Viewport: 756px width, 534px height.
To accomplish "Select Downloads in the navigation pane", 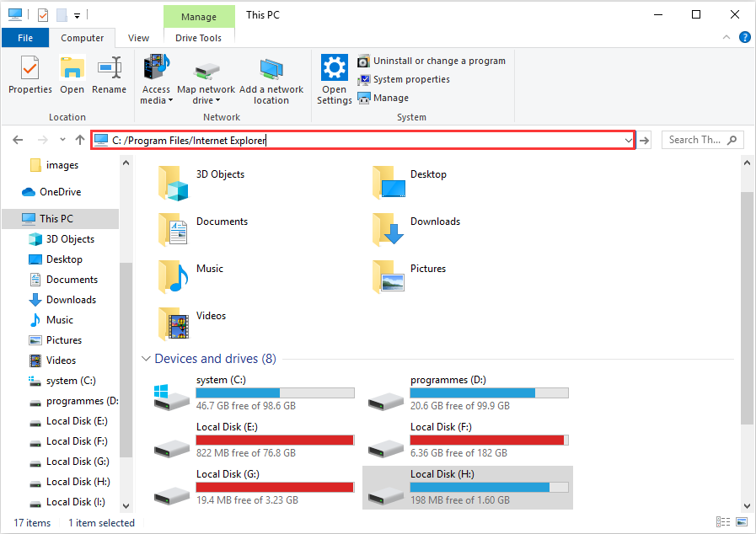I will [61, 300].
